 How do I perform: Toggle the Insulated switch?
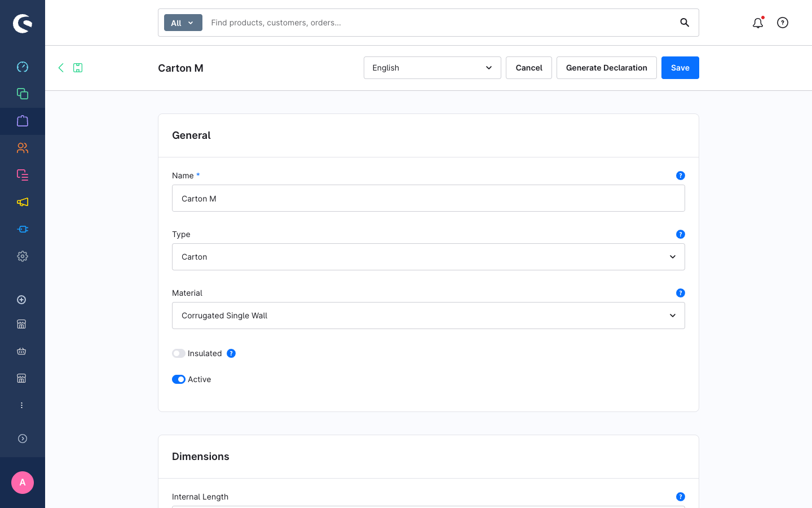point(179,353)
